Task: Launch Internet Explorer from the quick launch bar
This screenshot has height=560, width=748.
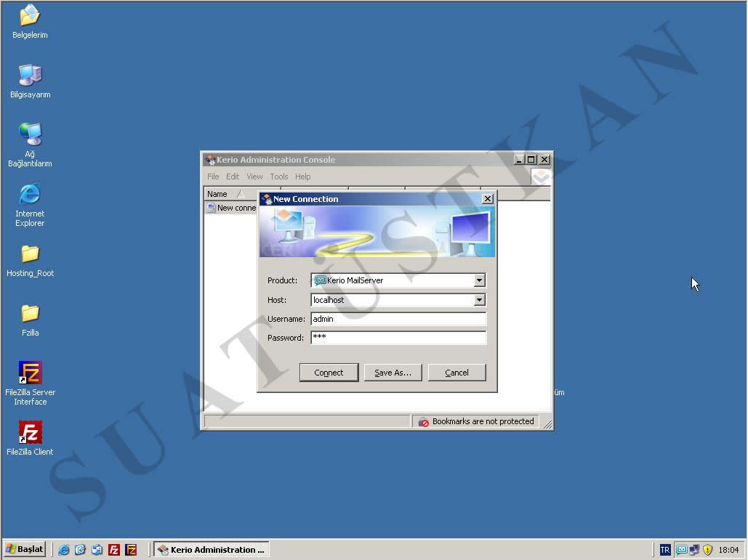Action: (x=63, y=550)
